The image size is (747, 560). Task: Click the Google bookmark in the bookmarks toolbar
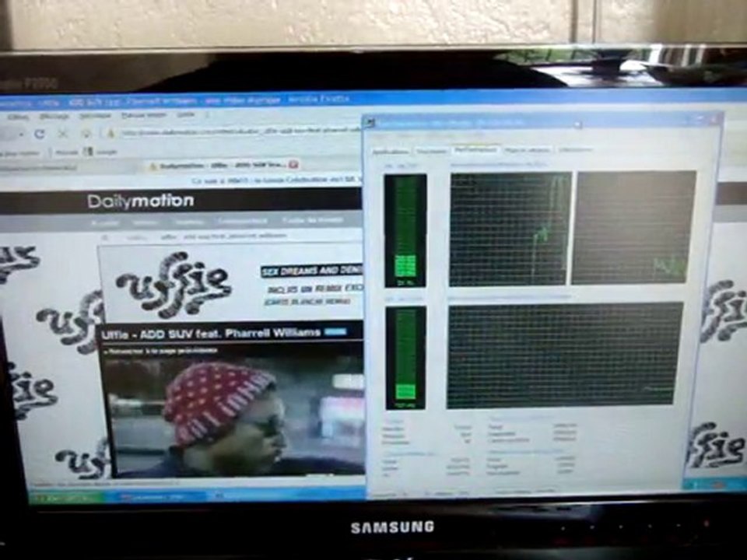101,152
